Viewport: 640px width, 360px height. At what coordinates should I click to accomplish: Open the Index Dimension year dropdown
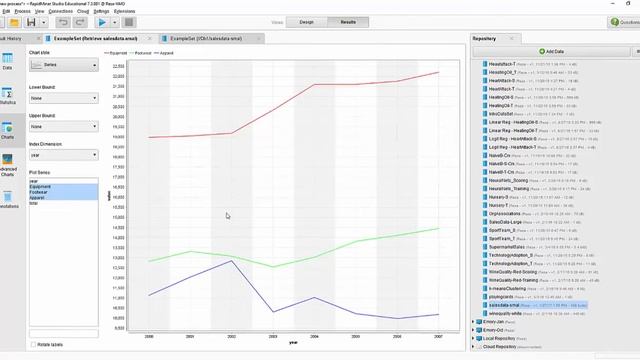[64, 155]
